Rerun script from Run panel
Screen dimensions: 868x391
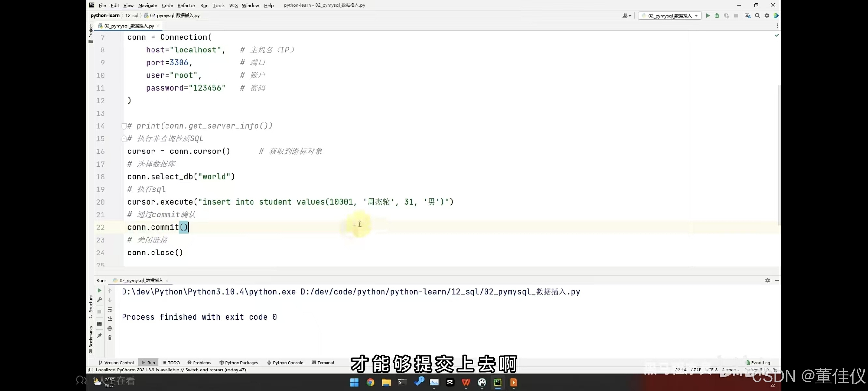(99, 290)
